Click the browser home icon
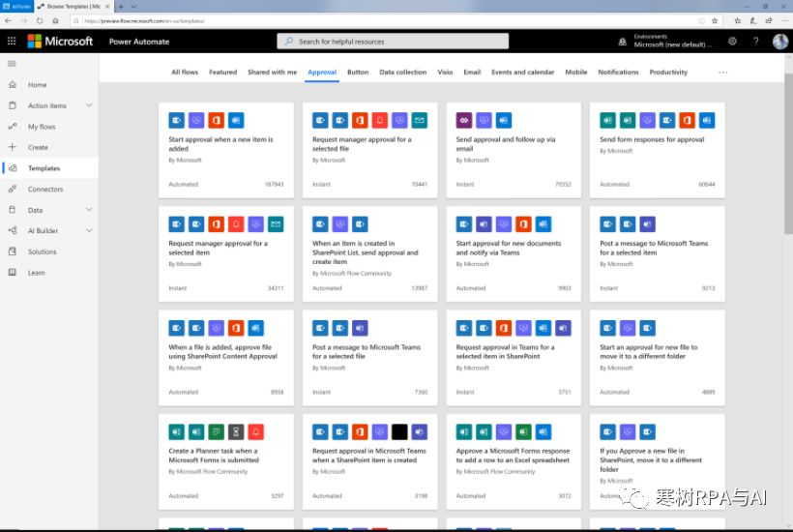793x532 pixels. point(56,20)
